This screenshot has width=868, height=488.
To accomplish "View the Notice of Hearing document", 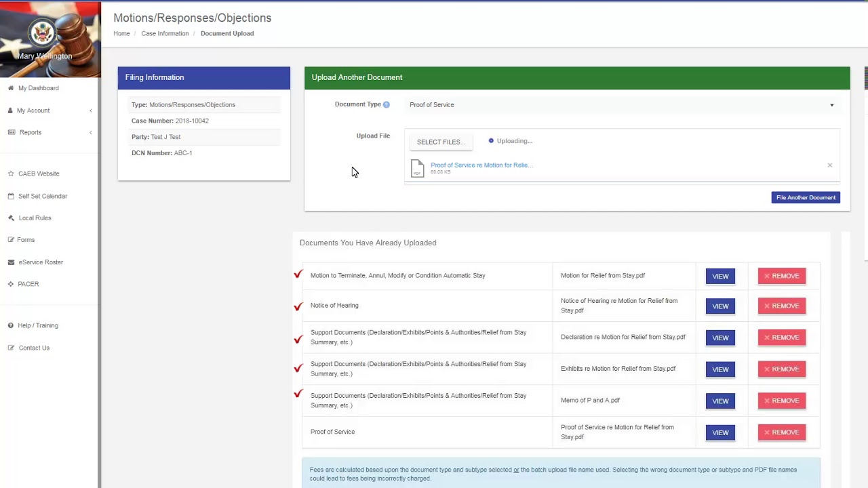I will point(720,306).
